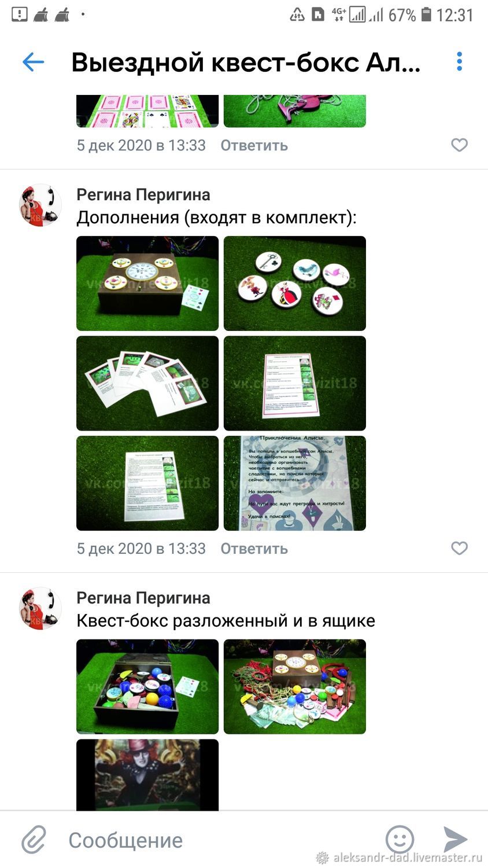Like the topmost comment via heart icon
The image size is (488, 868).
pyautogui.click(x=459, y=145)
